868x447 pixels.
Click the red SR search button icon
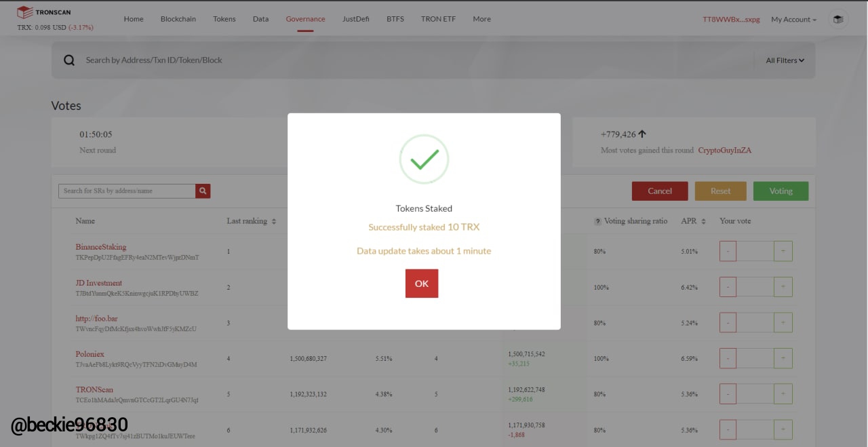pyautogui.click(x=203, y=191)
